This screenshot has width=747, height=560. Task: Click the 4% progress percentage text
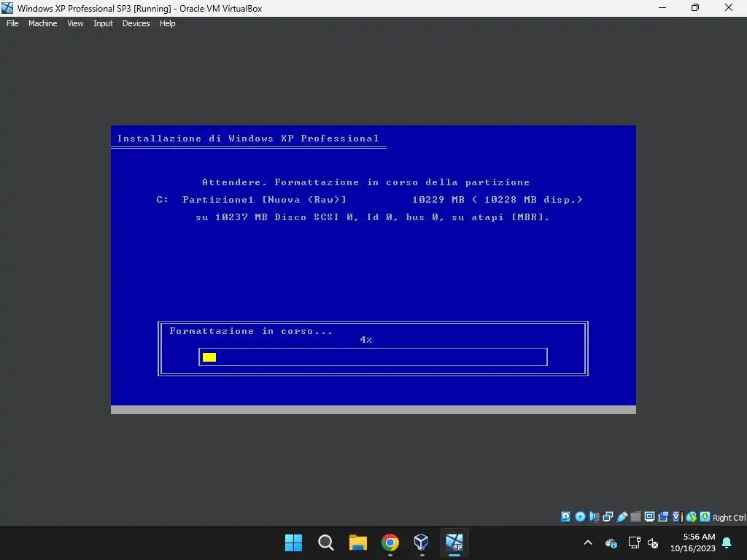[366, 340]
